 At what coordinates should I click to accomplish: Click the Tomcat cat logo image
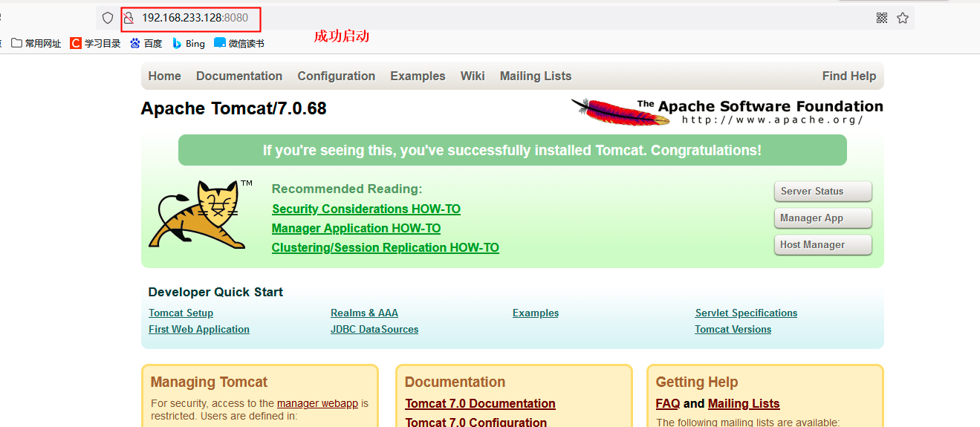201,215
